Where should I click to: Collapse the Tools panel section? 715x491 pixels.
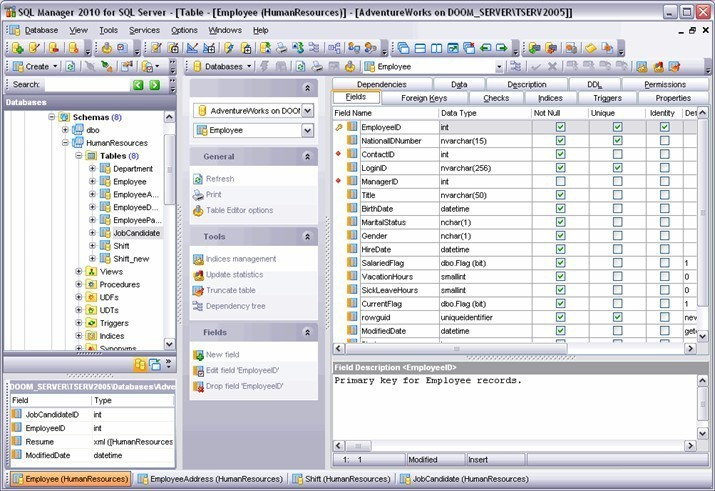[307, 237]
